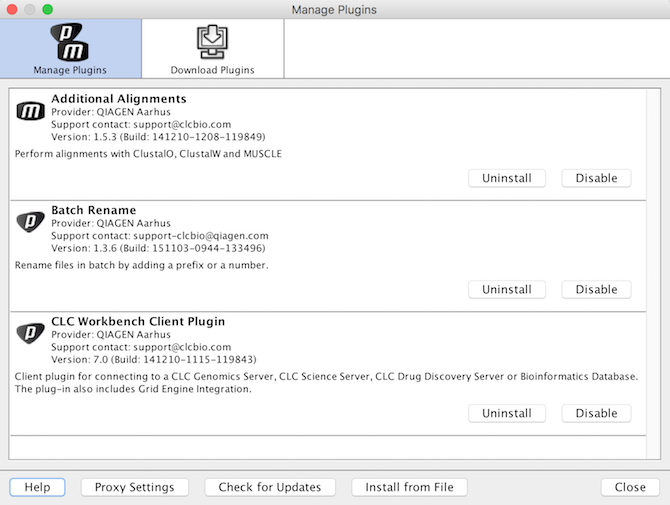Select the CLC Workbench Client Plugin title
670x505 pixels.
pyautogui.click(x=138, y=321)
